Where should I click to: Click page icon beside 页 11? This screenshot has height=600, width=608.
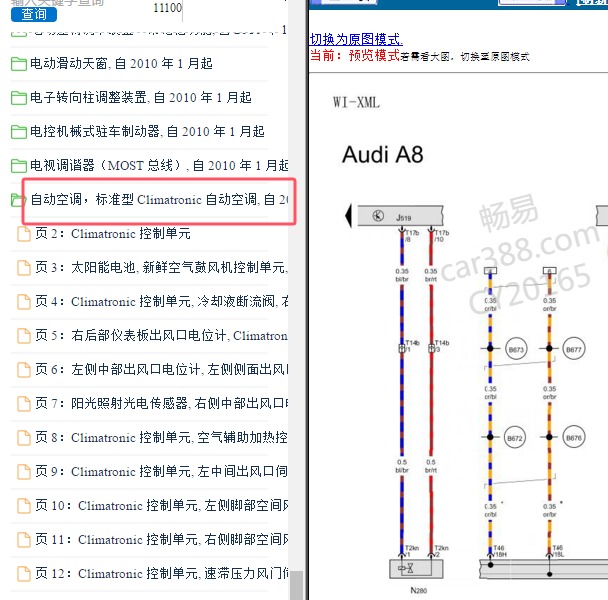tap(24, 540)
